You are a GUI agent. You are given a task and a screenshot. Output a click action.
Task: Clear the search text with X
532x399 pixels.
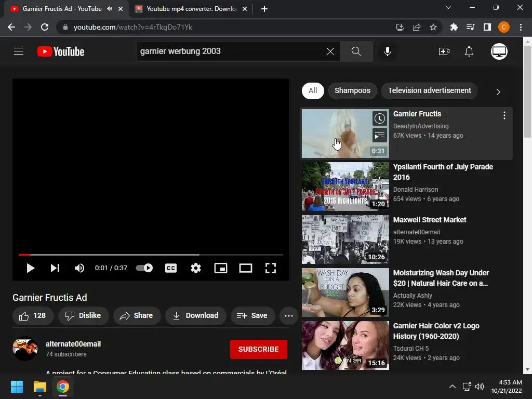coord(330,51)
